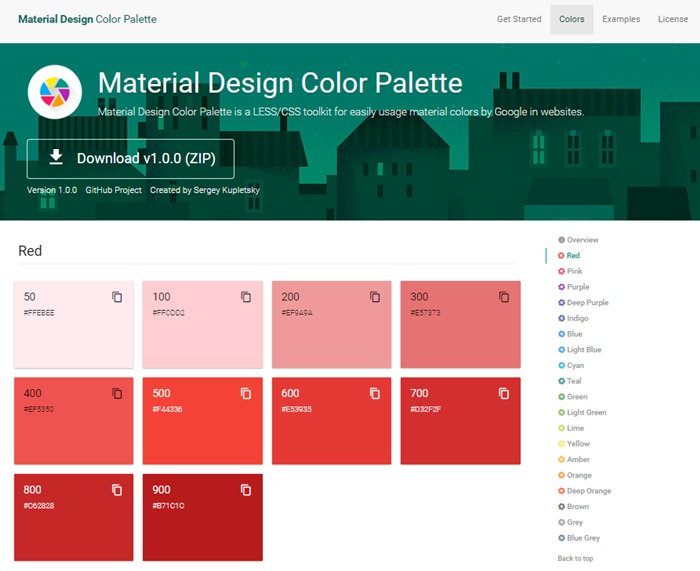700x571 pixels.
Task: Click the Indigo bullet icon in sidebar
Action: 562,318
